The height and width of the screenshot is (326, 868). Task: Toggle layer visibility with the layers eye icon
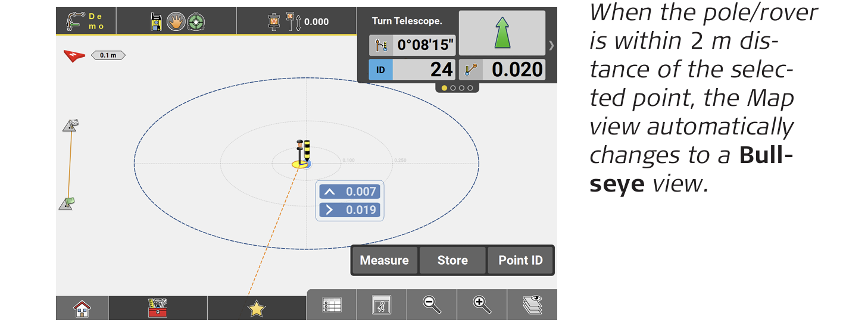tap(532, 305)
